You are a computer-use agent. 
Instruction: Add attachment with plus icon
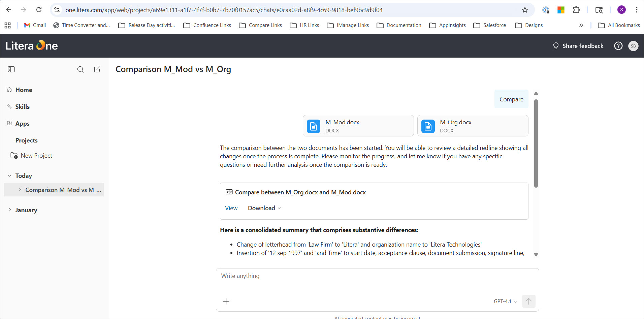[226, 301]
